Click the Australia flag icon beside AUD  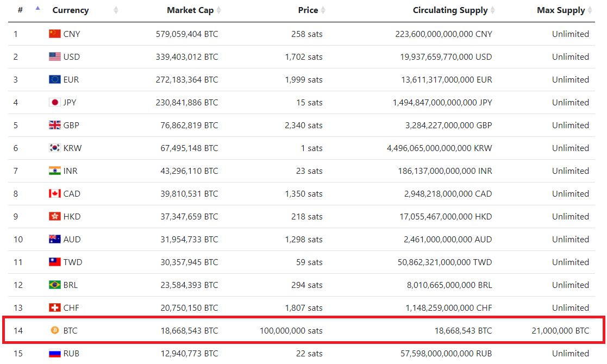click(54, 240)
